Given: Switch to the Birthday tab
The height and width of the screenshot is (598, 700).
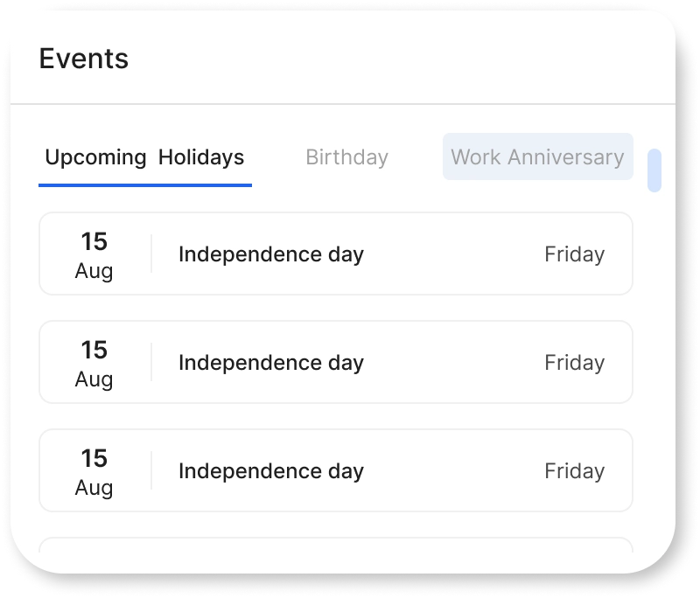Looking at the screenshot, I should 346,156.
